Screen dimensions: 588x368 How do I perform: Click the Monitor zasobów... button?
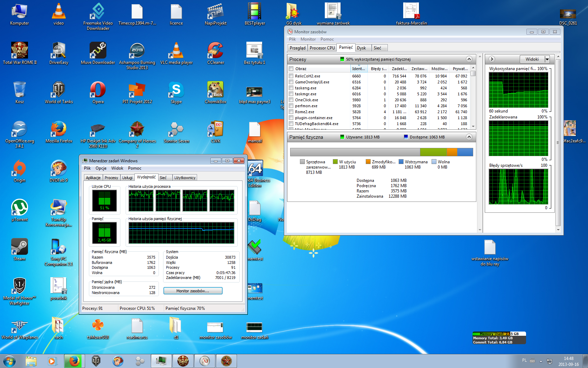(x=193, y=291)
